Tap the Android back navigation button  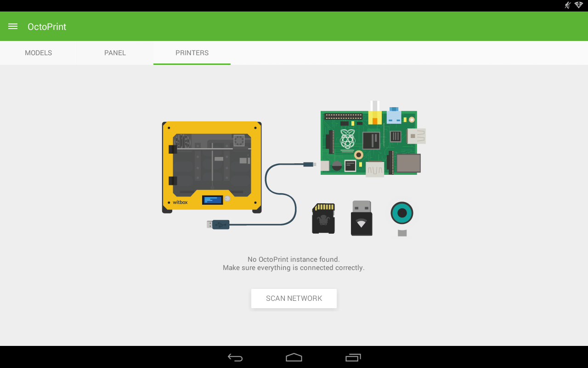(235, 357)
